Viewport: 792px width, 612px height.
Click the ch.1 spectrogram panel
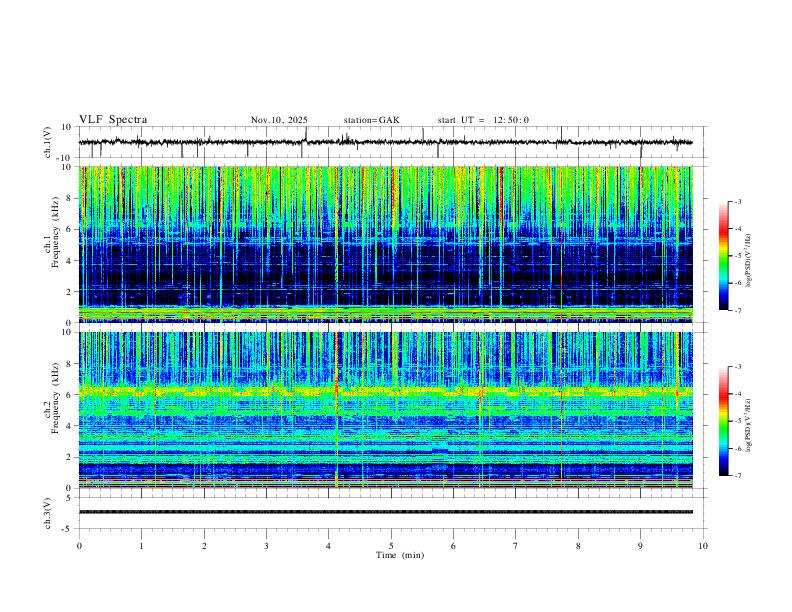pyautogui.click(x=386, y=244)
